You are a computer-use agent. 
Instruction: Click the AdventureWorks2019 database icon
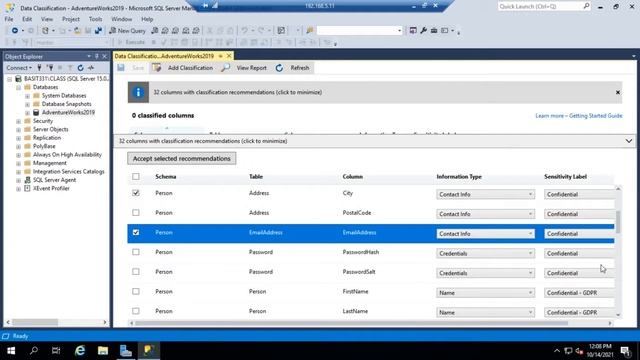(36, 112)
